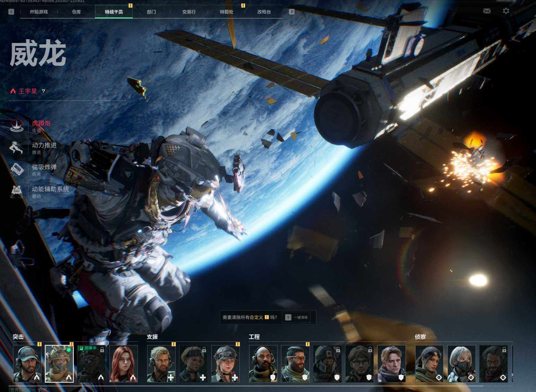Select the dark-haired female 侦察 operator portrait

429,364
